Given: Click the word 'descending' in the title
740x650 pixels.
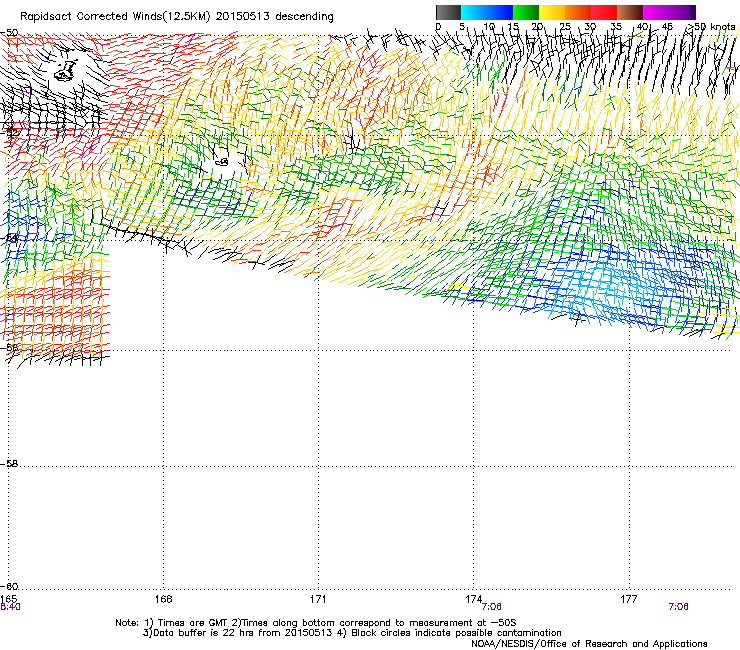Looking at the screenshot, I should [x=304, y=17].
